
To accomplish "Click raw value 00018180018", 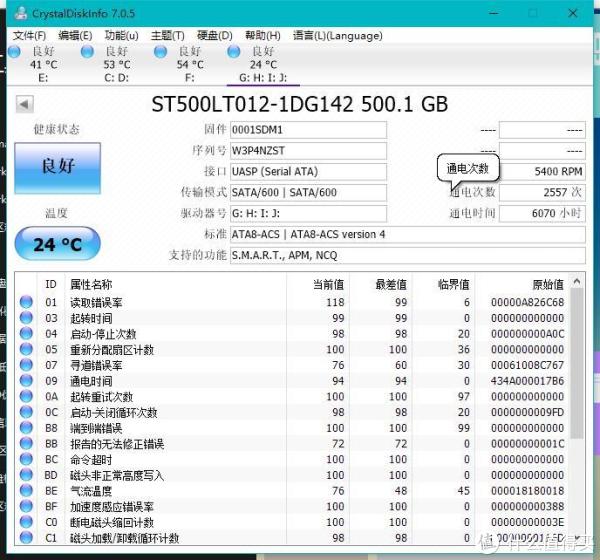I will tap(527, 490).
